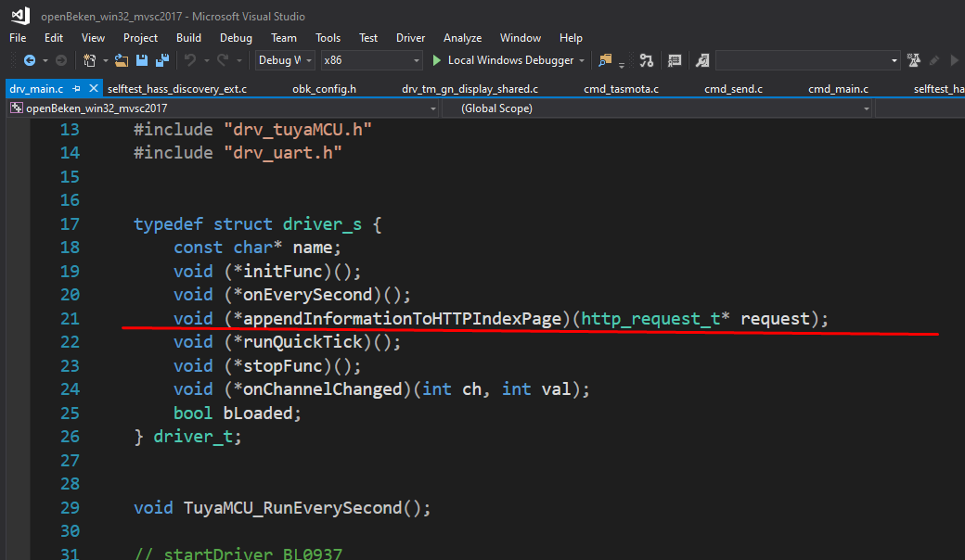Image resolution: width=965 pixels, height=560 pixels.
Task: Click the Find in Files folder icon
Action: 606,60
